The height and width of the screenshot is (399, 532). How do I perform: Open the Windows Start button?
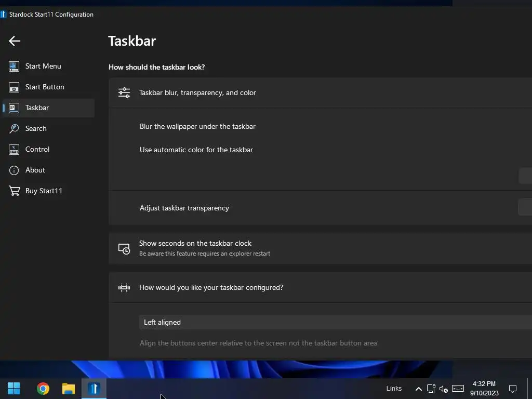14,389
